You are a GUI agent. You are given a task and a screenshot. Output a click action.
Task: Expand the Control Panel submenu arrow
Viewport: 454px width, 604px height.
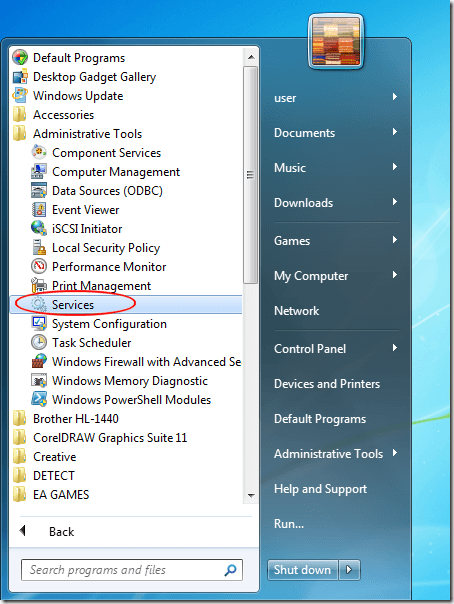394,348
